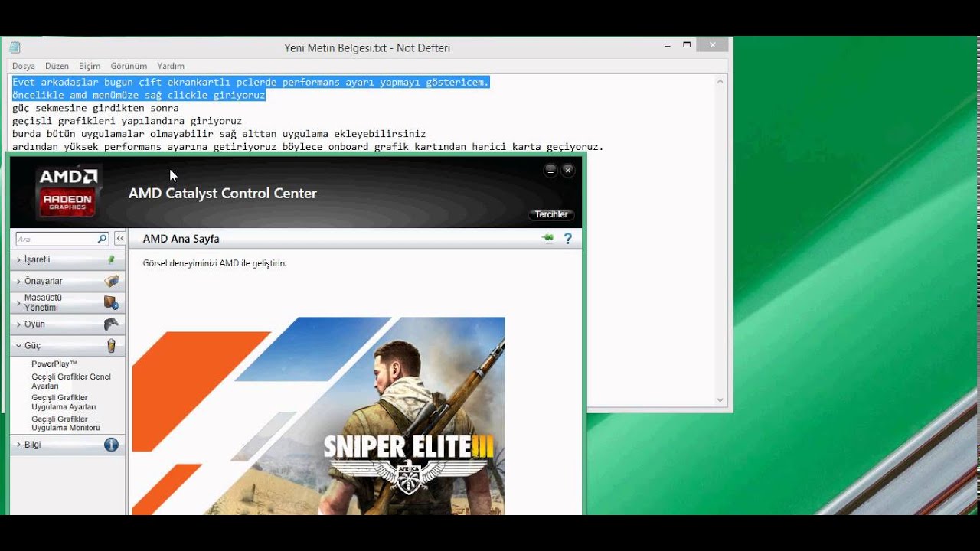The height and width of the screenshot is (551, 980).
Task: Open Geçişli Grafikler Genel Ayarları
Action: [71, 381]
